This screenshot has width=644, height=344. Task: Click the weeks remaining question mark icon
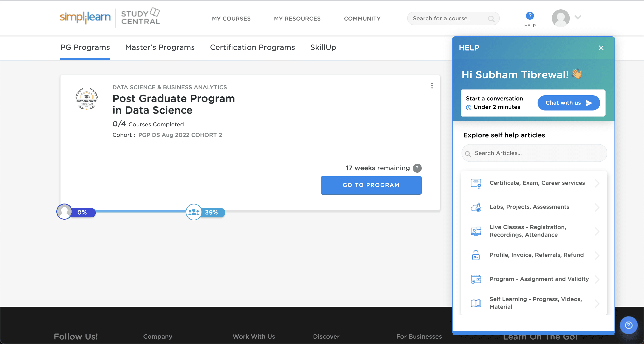tap(417, 168)
